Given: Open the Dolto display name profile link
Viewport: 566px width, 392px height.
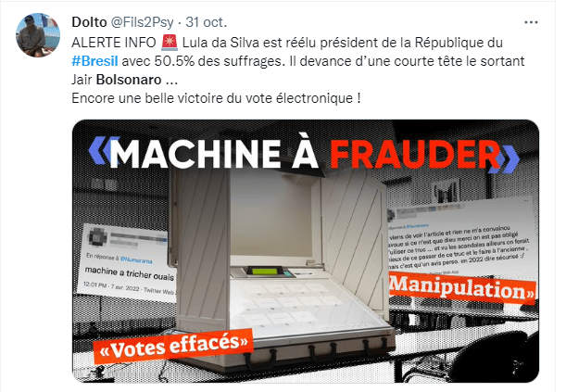Looking at the screenshot, I should [x=89, y=22].
